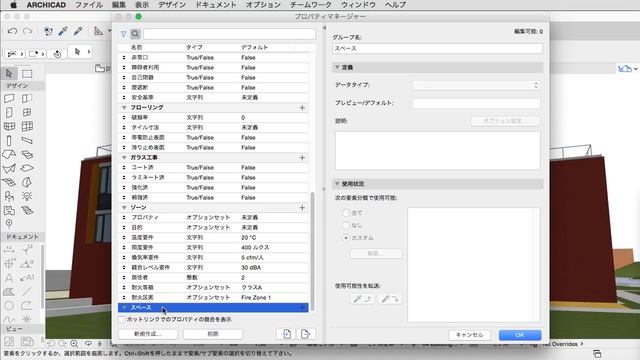The height and width of the screenshot is (360, 640).
Task: Choose the Window tool
Action: 27,112
